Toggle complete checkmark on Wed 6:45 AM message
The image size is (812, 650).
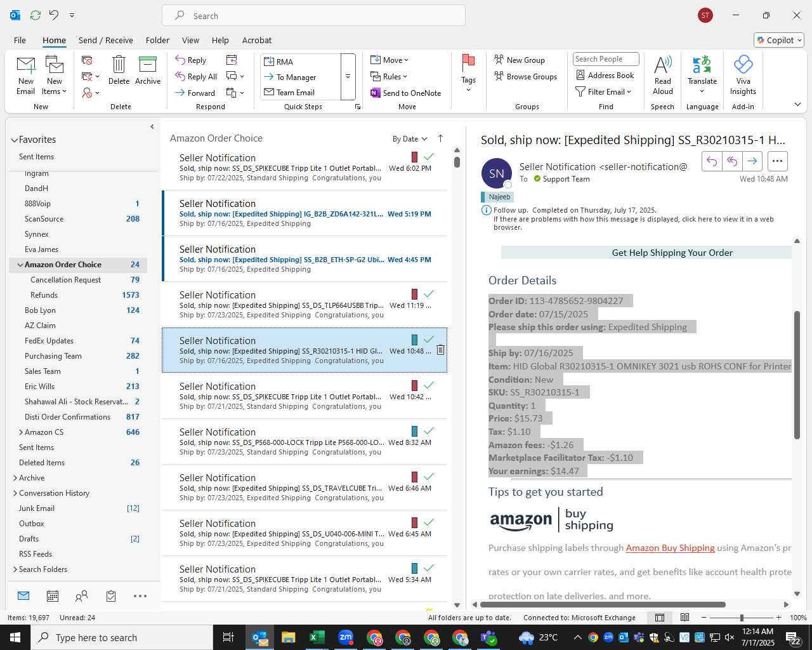(429, 522)
